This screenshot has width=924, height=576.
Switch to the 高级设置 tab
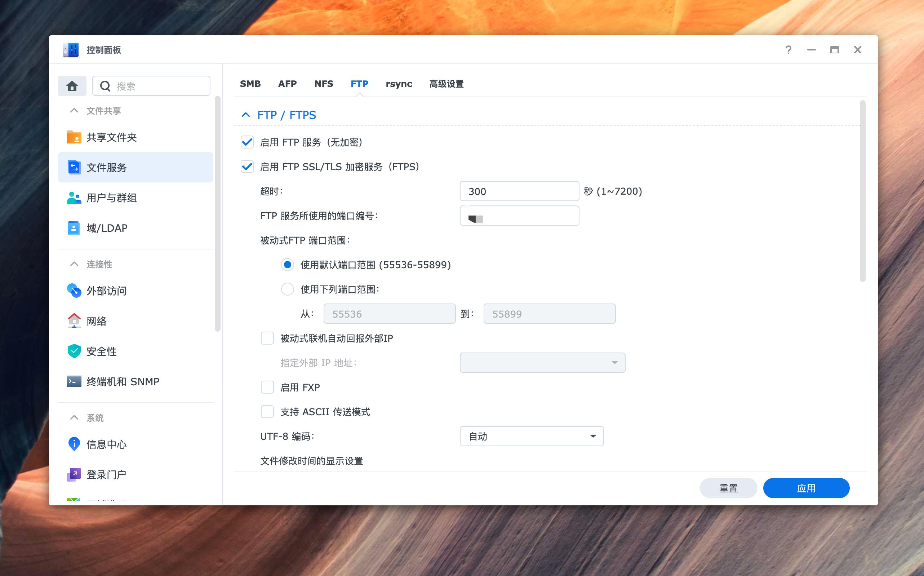446,84
